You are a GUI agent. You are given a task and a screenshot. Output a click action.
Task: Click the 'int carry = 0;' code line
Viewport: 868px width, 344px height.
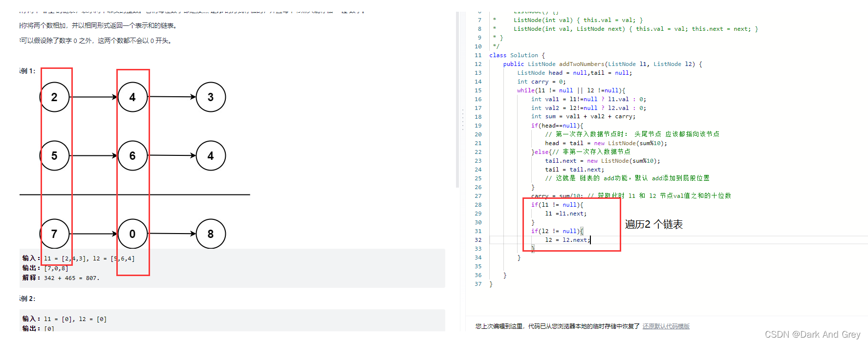[542, 82]
